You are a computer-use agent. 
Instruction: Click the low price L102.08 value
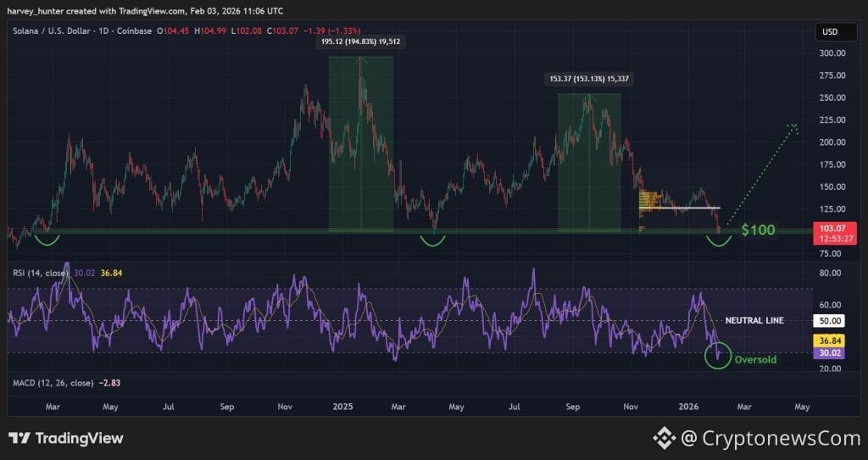point(247,31)
